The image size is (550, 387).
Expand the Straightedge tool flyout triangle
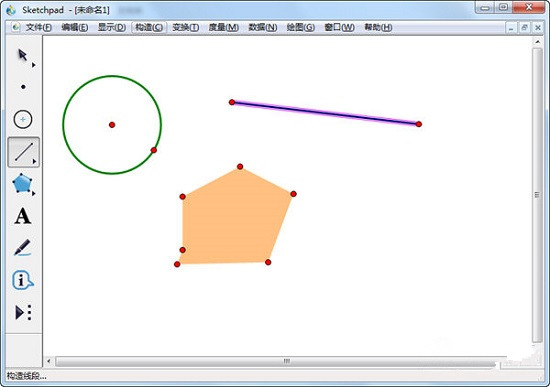point(34,161)
